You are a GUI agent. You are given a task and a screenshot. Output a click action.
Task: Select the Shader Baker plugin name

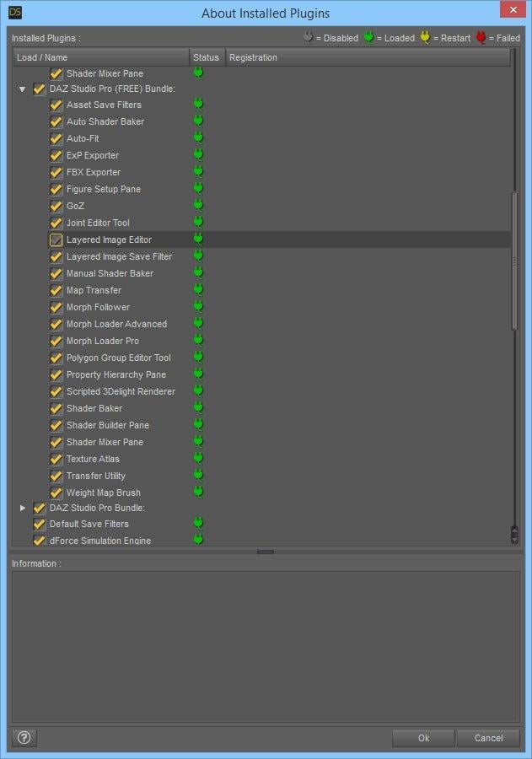[x=94, y=408]
